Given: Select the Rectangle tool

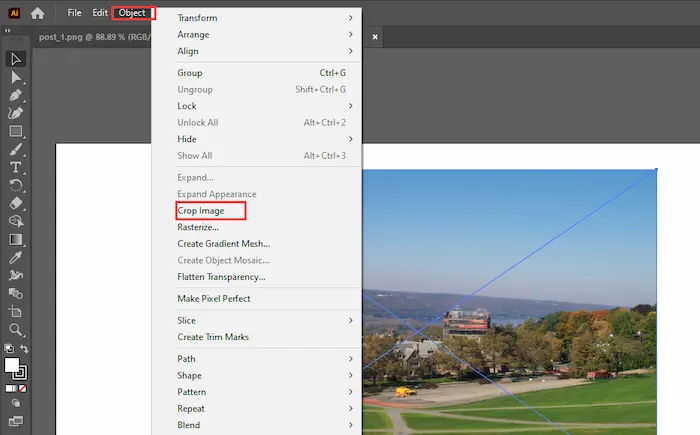Looking at the screenshot, I should 16,131.
